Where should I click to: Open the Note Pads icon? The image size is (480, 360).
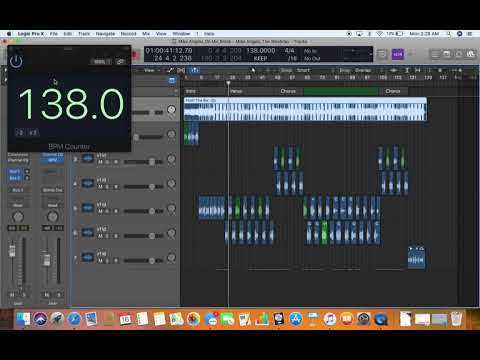click(447, 54)
